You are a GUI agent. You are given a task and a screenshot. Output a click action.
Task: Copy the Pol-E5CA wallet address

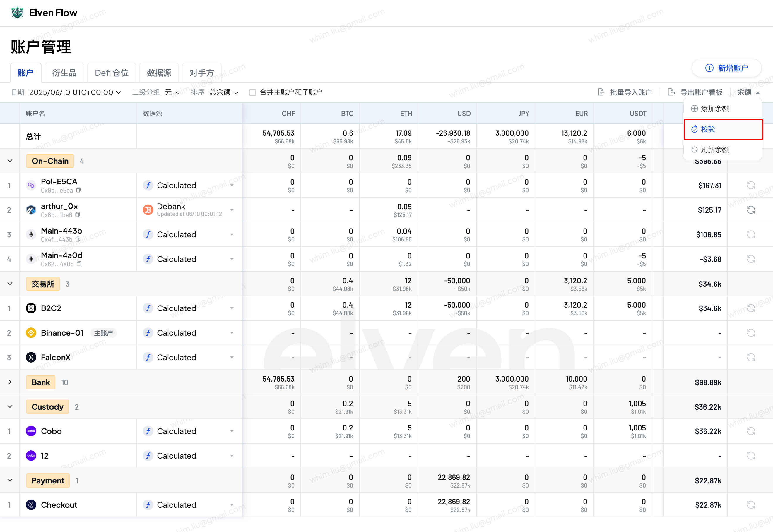pyautogui.click(x=79, y=190)
